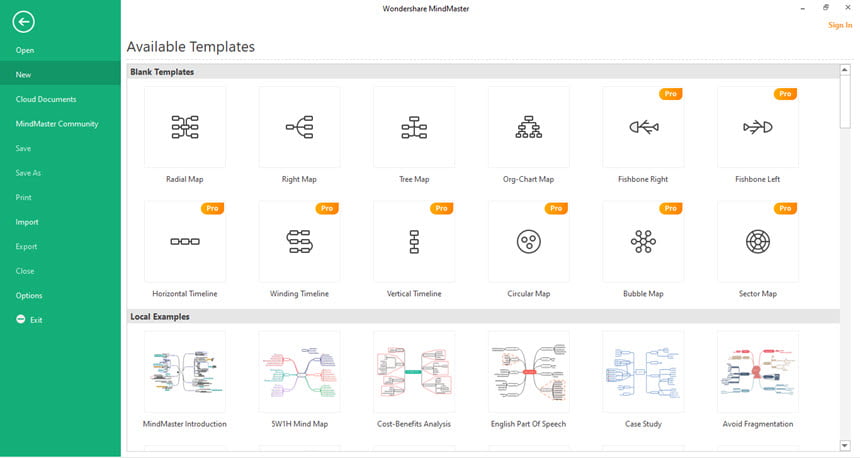
Task: Click the Pro badge on Sector Map
Action: click(785, 208)
